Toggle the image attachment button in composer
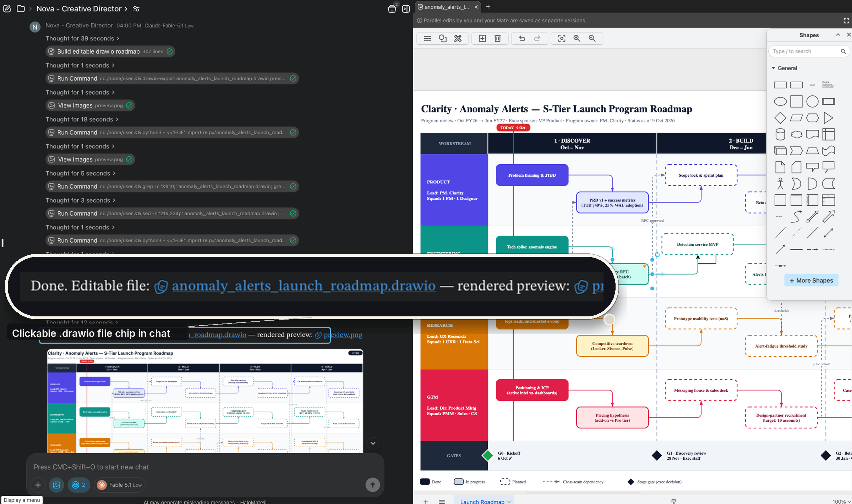The image size is (852, 504). click(x=56, y=485)
